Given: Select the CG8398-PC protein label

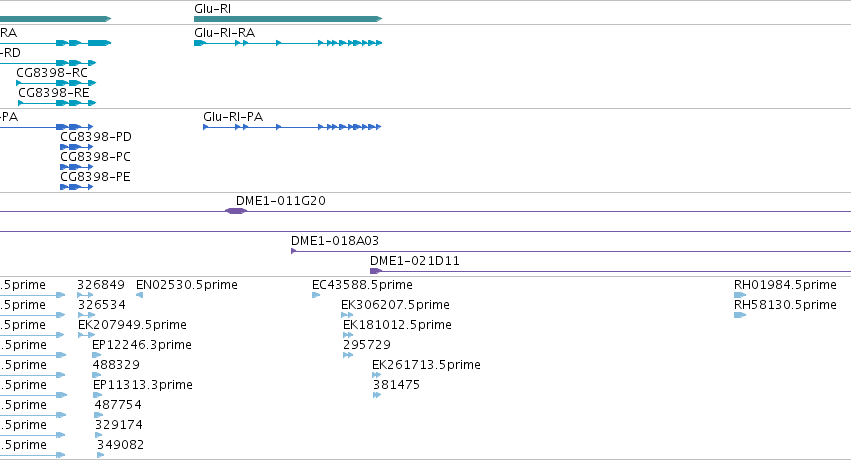Looking at the screenshot, I should point(95,157).
